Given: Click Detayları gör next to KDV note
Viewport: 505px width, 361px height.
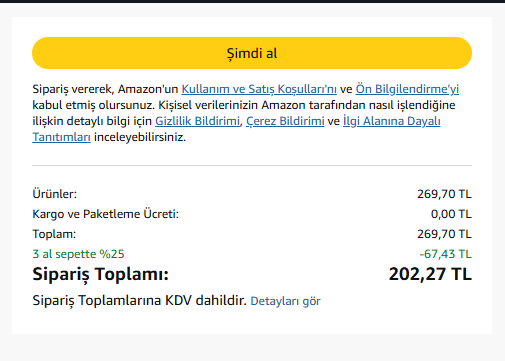Looking at the screenshot, I should pos(285,301).
